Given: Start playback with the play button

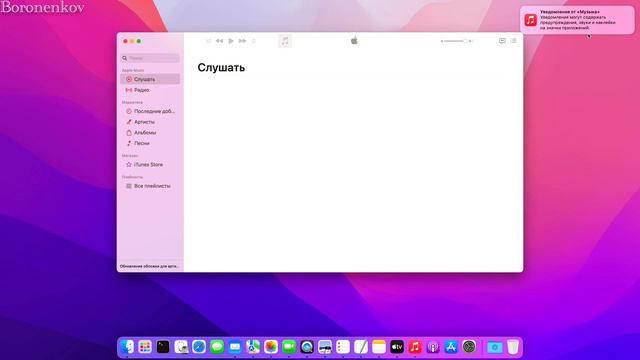Looking at the screenshot, I should pyautogui.click(x=231, y=41).
